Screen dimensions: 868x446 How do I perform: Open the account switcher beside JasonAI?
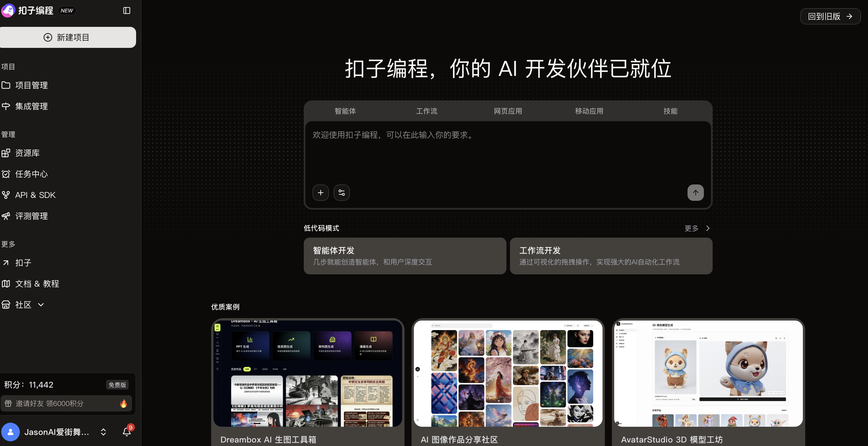(x=103, y=432)
